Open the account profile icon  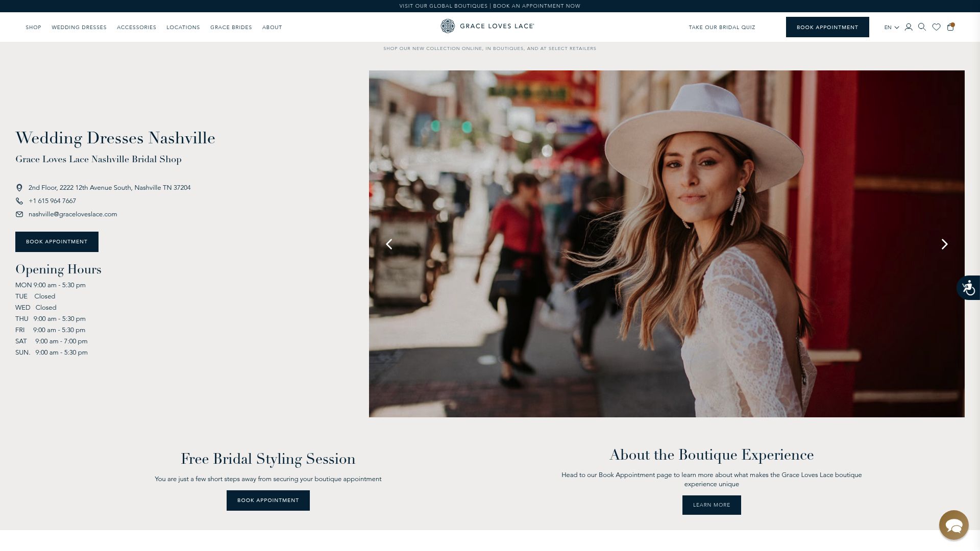point(909,27)
